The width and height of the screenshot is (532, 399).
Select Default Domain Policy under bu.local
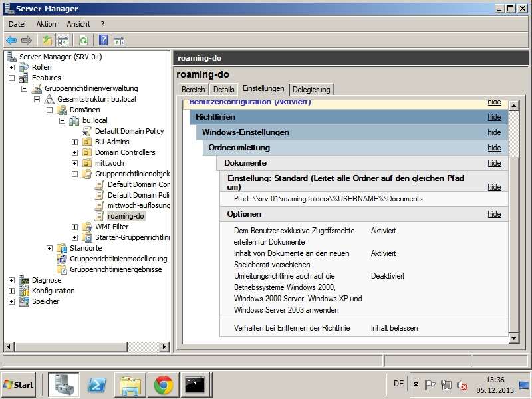[128, 131]
